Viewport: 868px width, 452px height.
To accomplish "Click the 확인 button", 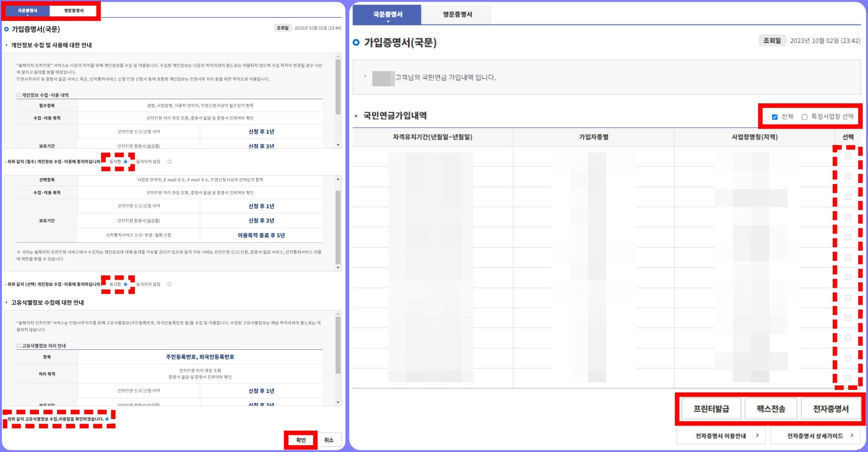I will tap(301, 440).
